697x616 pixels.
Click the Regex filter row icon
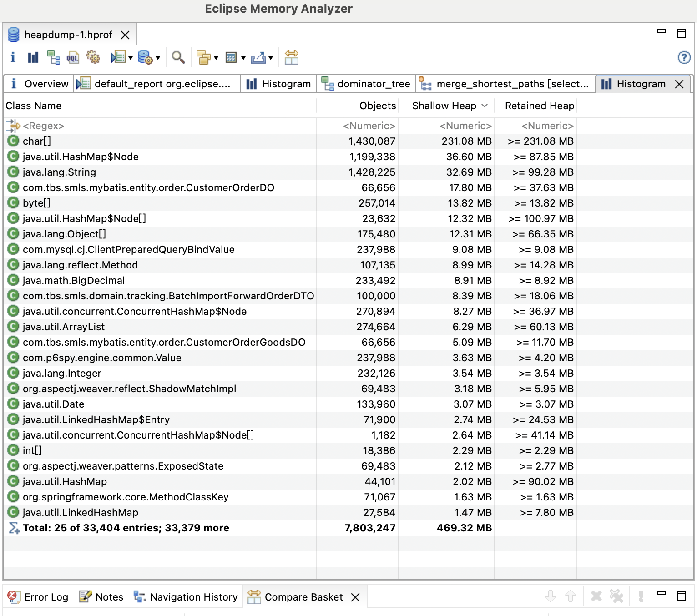tap(14, 126)
